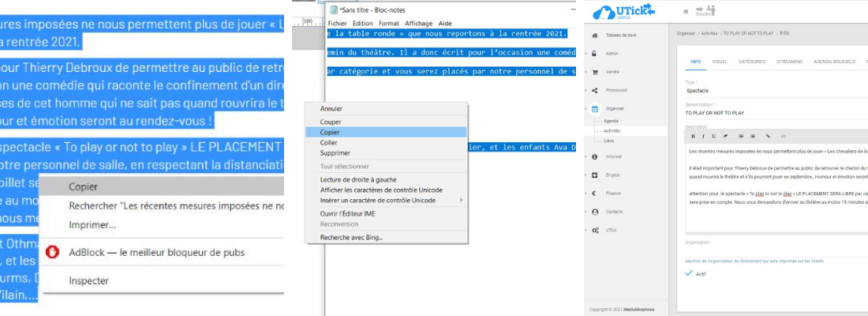Viewport: 868px width, 316px height.
Task: Click the underline button in the editor toolbar
Action: [x=713, y=136]
